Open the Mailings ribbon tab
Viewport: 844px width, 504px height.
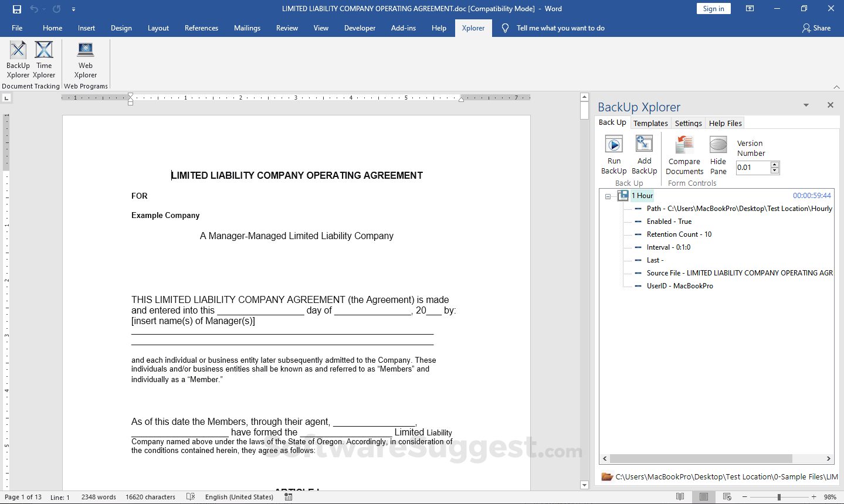click(x=247, y=28)
